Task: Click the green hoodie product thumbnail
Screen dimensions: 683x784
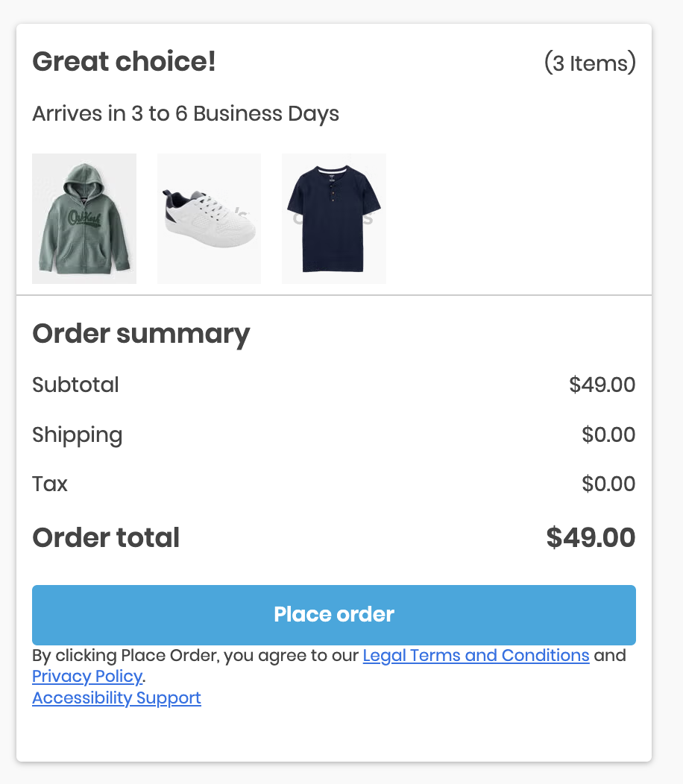Action: [84, 218]
